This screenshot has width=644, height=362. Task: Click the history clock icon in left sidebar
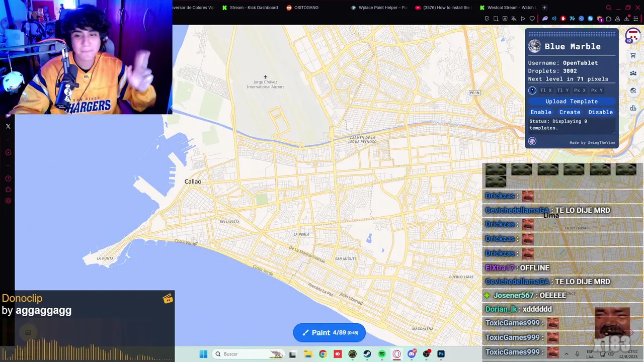(x=8, y=178)
